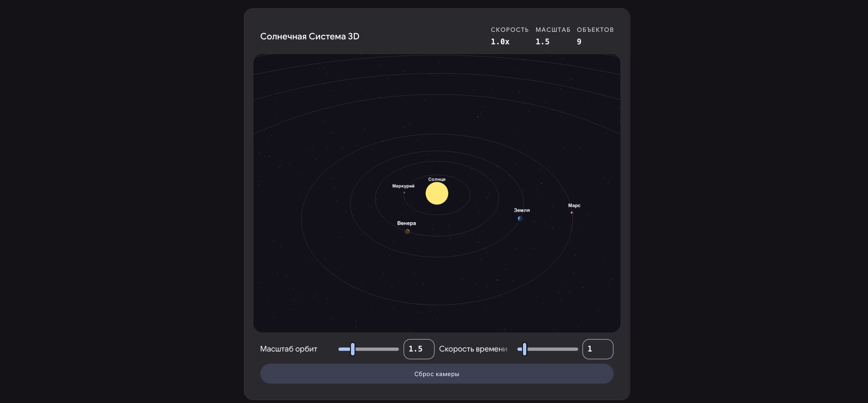Click the Венера label
Screen dimensions: 868x403
pyautogui.click(x=406, y=223)
